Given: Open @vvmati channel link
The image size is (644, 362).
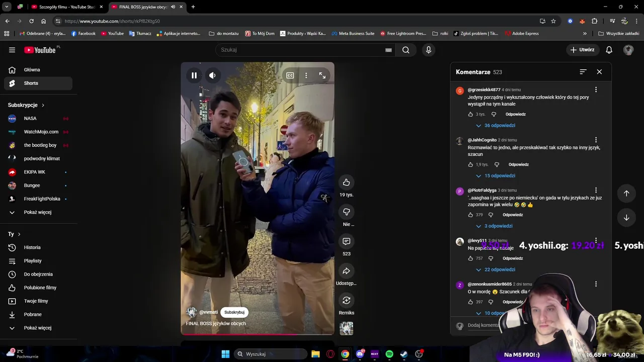Looking at the screenshot, I should coord(208,312).
